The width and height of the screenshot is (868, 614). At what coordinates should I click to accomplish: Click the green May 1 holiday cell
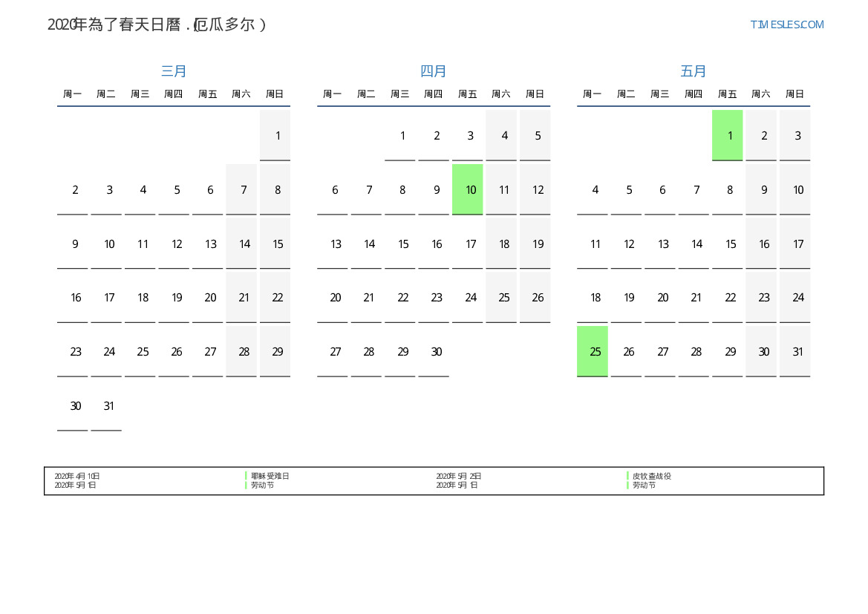pyautogui.click(x=728, y=135)
